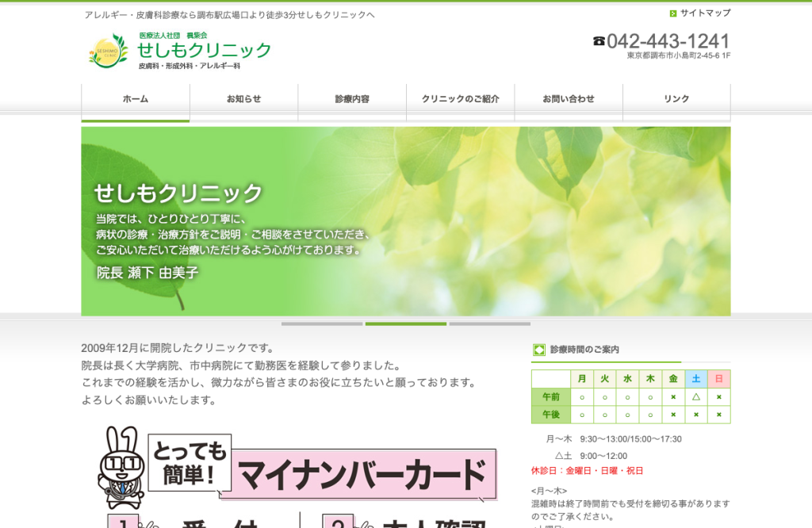The image size is (812, 528).
Task: Select the ホーム navigation tab
Action: 136,102
